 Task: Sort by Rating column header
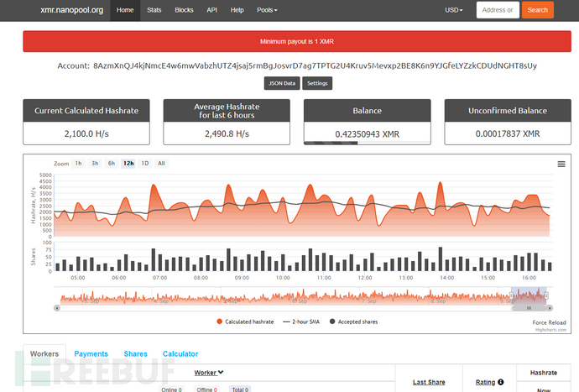pyautogui.click(x=485, y=383)
